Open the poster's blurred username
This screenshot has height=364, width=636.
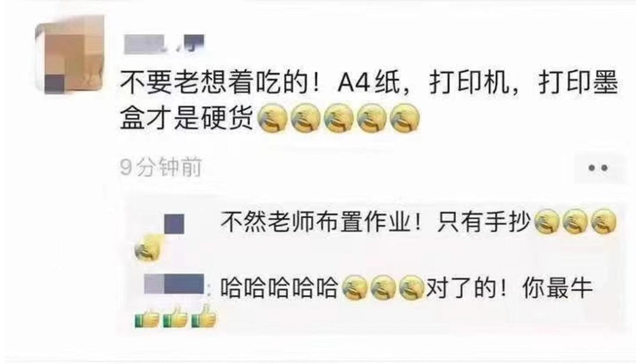(164, 44)
